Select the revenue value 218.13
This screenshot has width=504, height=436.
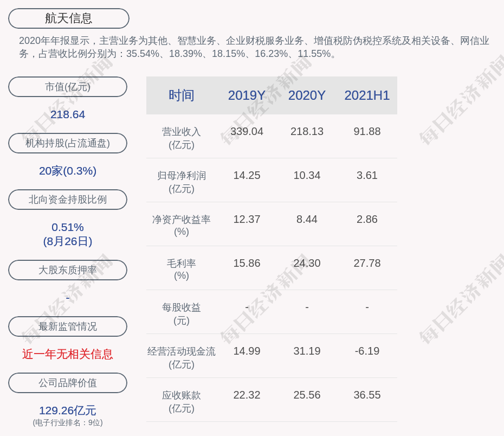click(307, 132)
